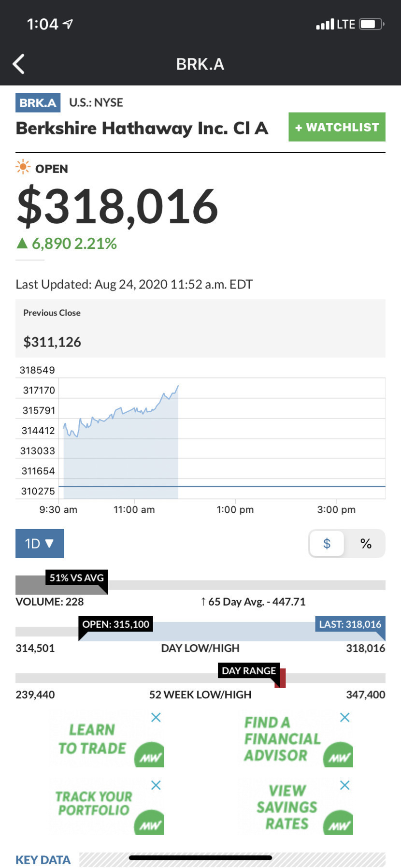Click the BRK.A ticker badge
The height and width of the screenshot is (868, 401).
[x=38, y=102]
